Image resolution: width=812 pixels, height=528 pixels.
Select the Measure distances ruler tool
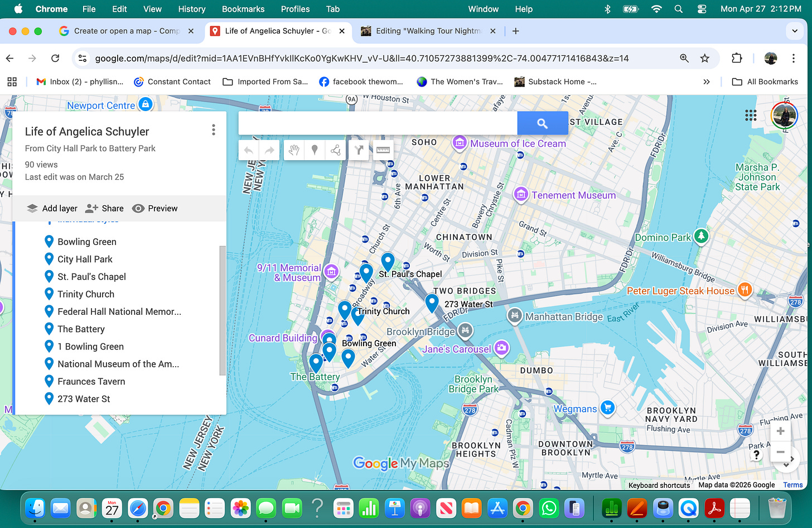coord(383,150)
